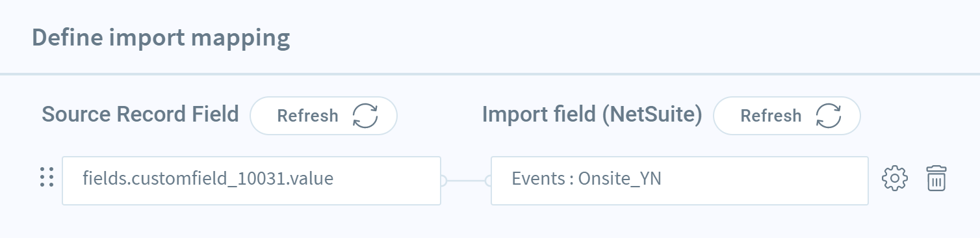Click connector dot on source field's right edge
The image size is (980, 238).
442,181
